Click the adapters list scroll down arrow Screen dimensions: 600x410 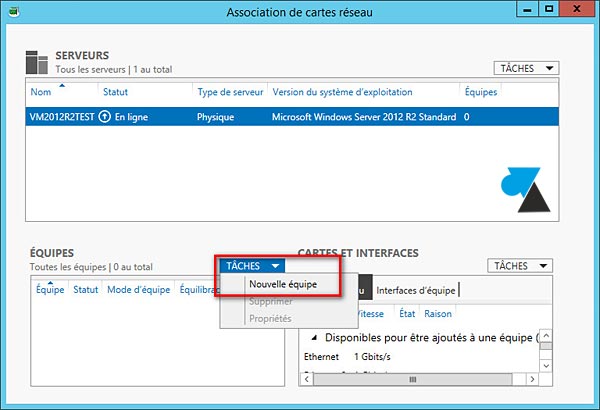pyautogui.click(x=546, y=366)
